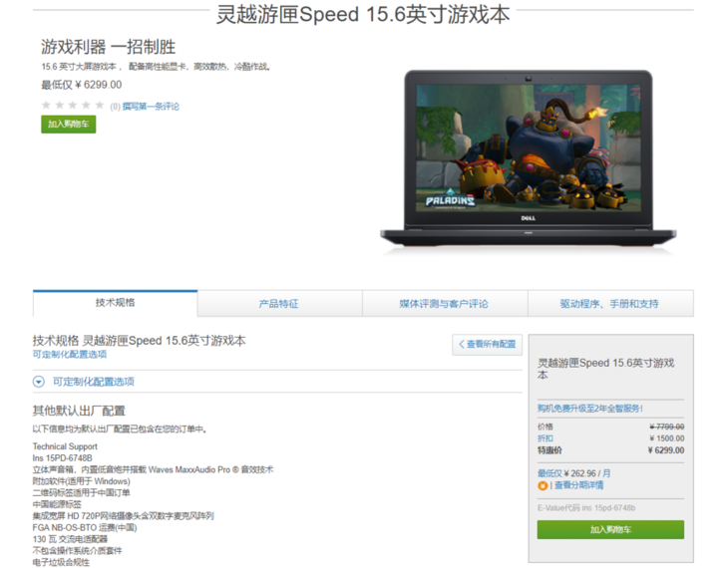This screenshot has height=568, width=728.
Task: Rate with the first star icon
Action: click(x=46, y=105)
